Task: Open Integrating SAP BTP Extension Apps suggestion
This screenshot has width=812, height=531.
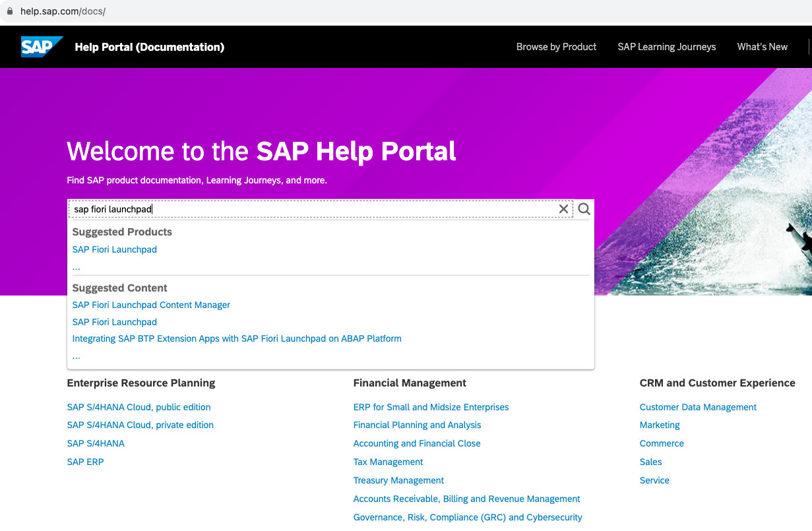Action: (237, 338)
